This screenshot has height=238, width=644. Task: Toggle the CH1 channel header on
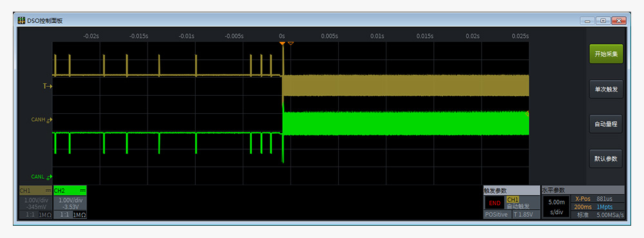click(x=35, y=191)
